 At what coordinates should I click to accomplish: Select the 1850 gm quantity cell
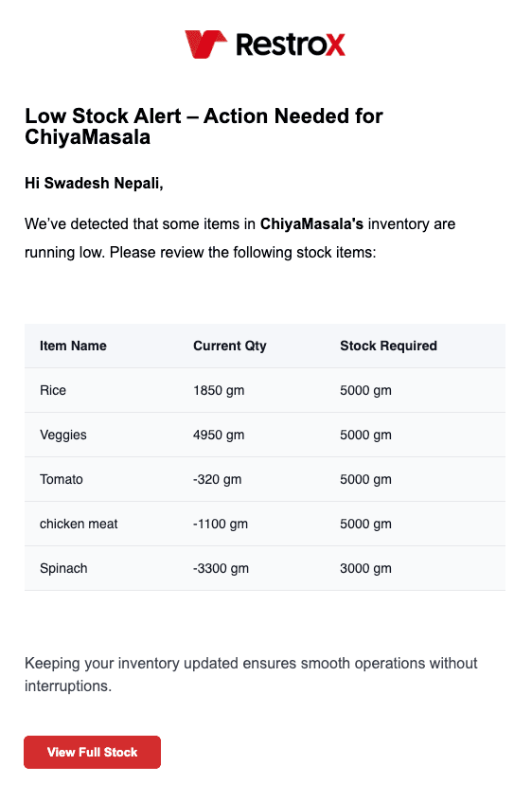point(219,391)
